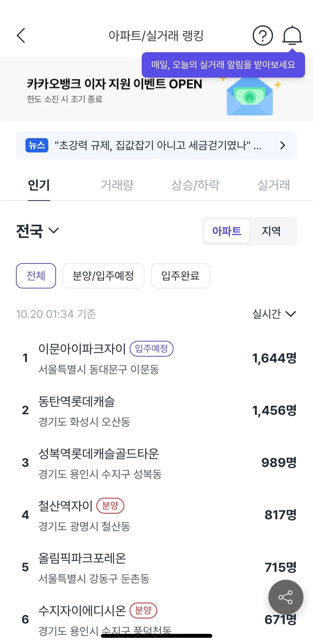Tap the blue 뉴스 badge icon
This screenshot has width=313, height=644.
pyautogui.click(x=37, y=145)
